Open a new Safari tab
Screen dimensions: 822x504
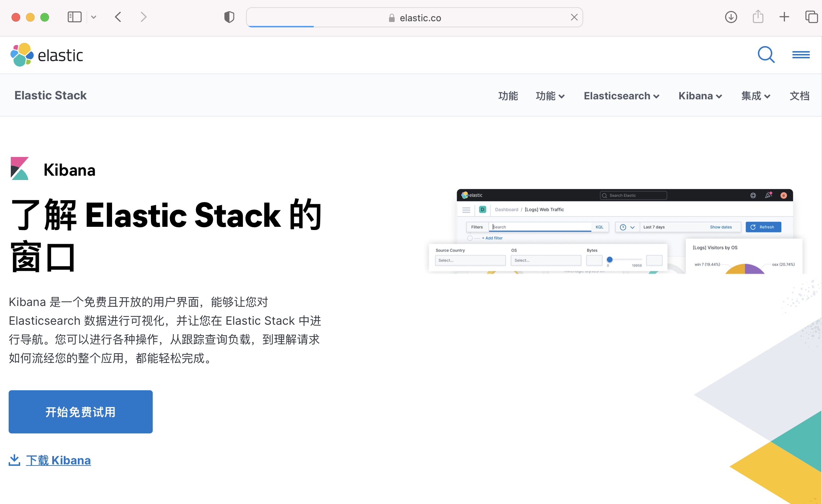click(x=784, y=17)
